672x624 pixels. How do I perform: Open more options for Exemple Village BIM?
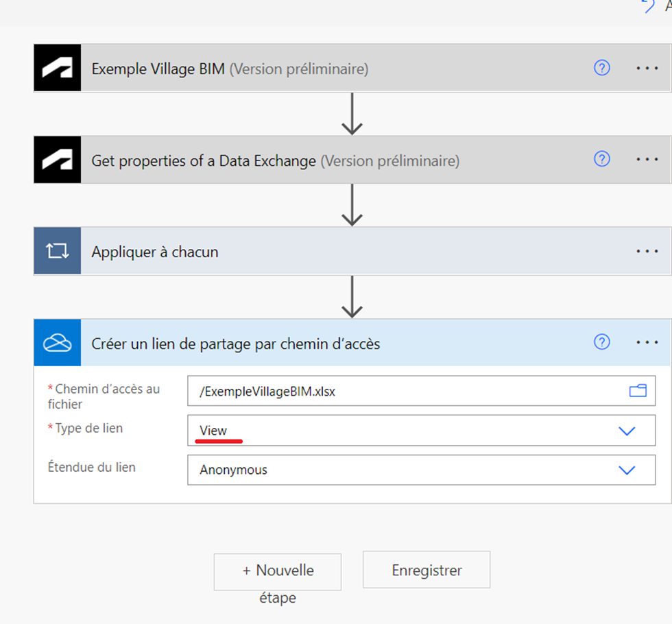click(x=647, y=68)
